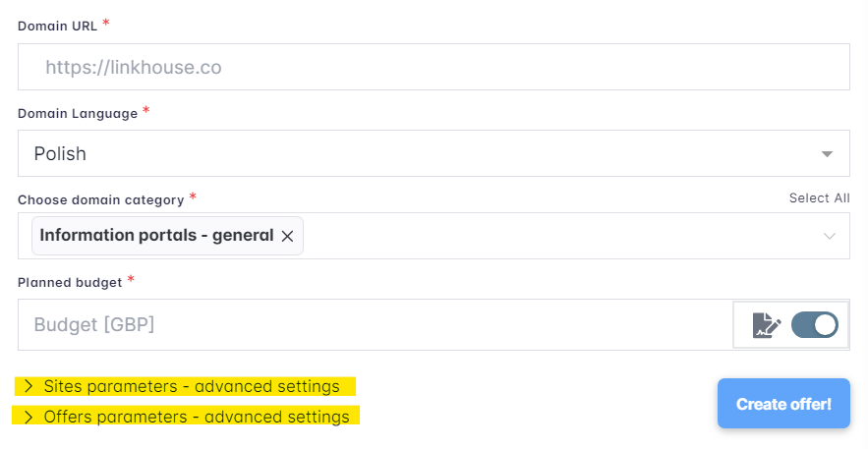Select the Information portals - general chip
868x449 pixels.
[x=156, y=236]
